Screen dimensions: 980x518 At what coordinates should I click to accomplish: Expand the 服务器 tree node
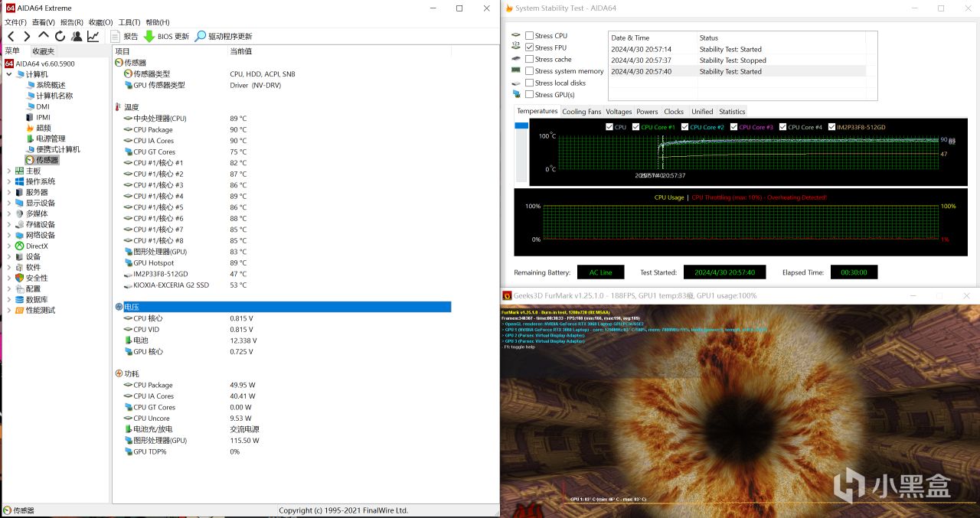[x=9, y=192]
